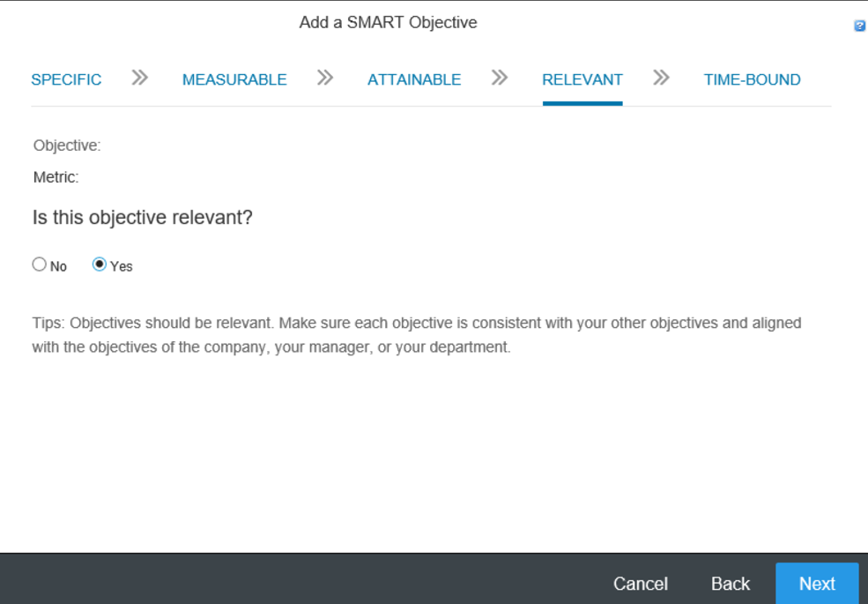The width and height of the screenshot is (868, 604).
Task: Go to the SPECIFIC step tab
Action: coord(66,79)
